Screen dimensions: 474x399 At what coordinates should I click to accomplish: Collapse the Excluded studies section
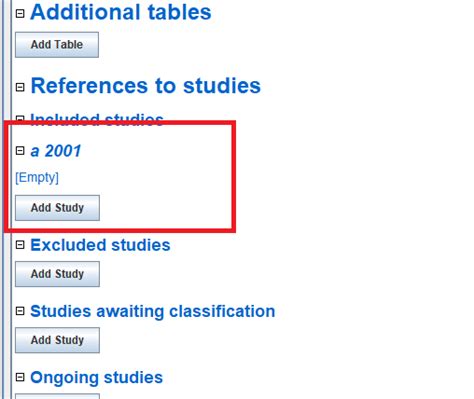coord(20,245)
